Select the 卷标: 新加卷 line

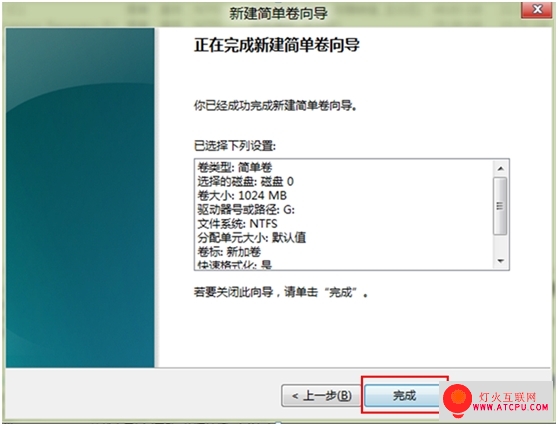(229, 252)
